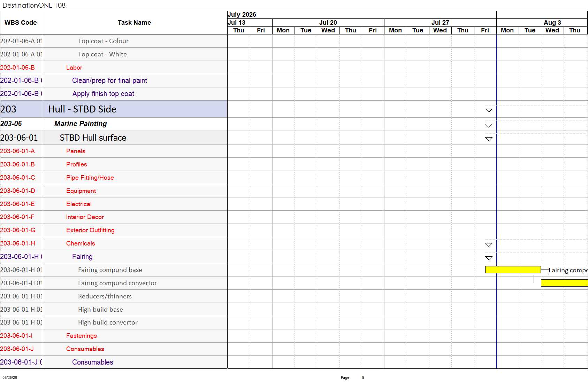The height and width of the screenshot is (382, 588).
Task: Select Apply finish top coat task
Action: (103, 94)
